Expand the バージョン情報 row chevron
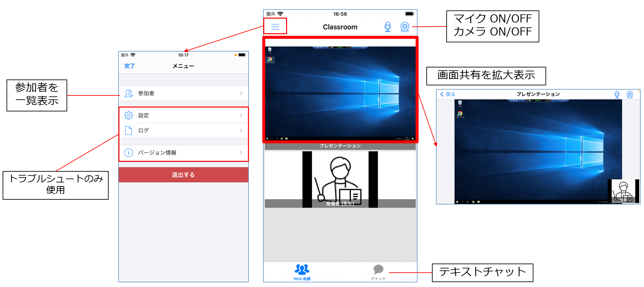The height and width of the screenshot is (287, 644). [241, 152]
